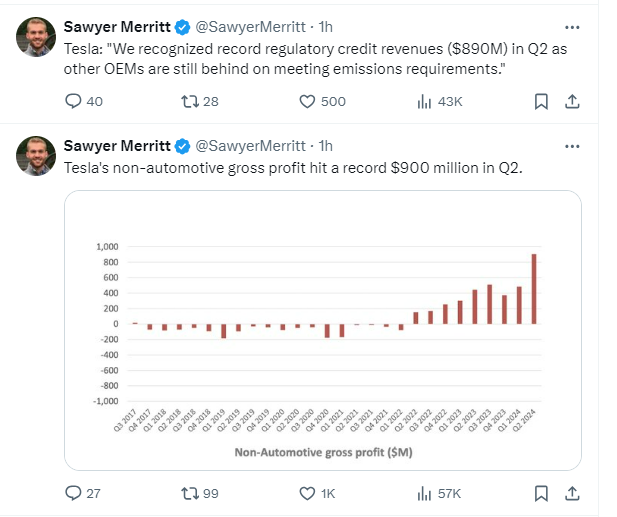The height and width of the screenshot is (517, 617).
Task: Open Sawyer Merritt's profile from first tweet name
Action: click(x=117, y=27)
